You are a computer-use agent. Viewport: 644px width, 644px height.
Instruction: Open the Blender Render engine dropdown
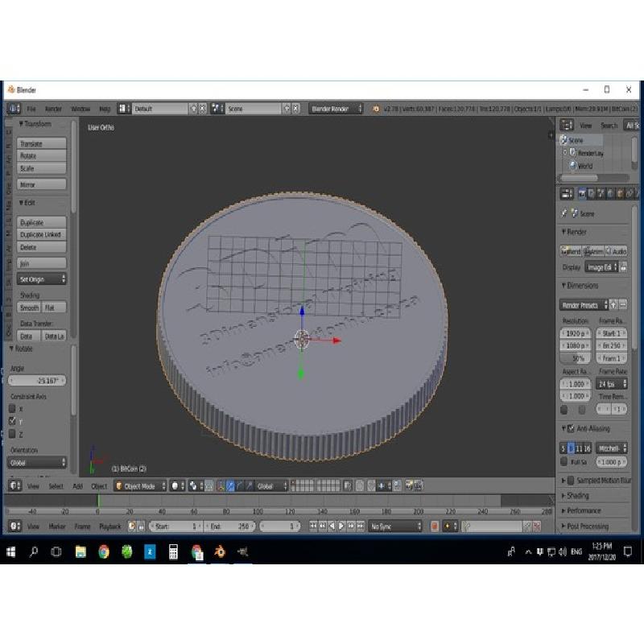(x=336, y=109)
